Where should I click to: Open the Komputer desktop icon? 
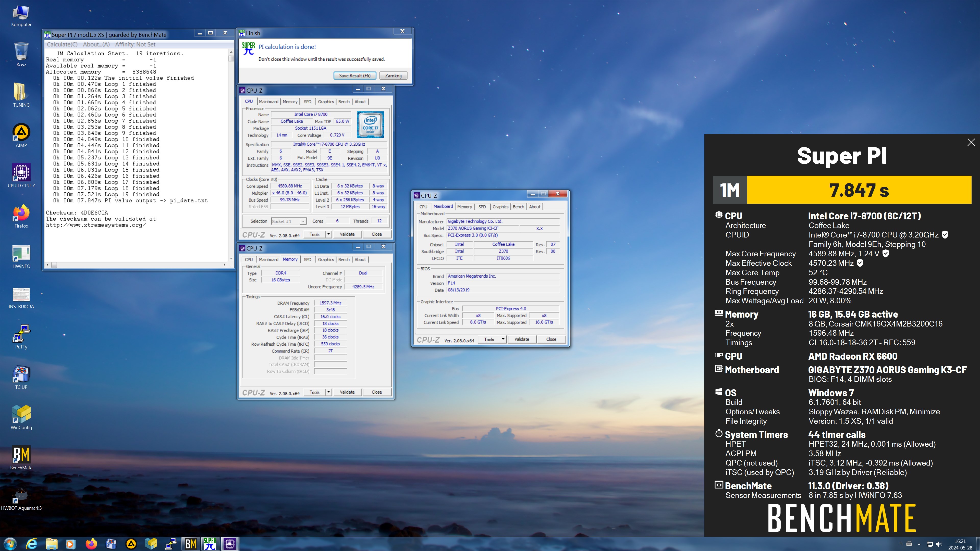pos(21,16)
